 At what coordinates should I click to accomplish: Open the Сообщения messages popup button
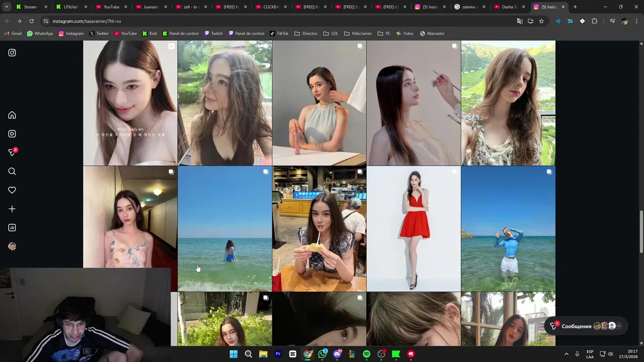click(586, 326)
